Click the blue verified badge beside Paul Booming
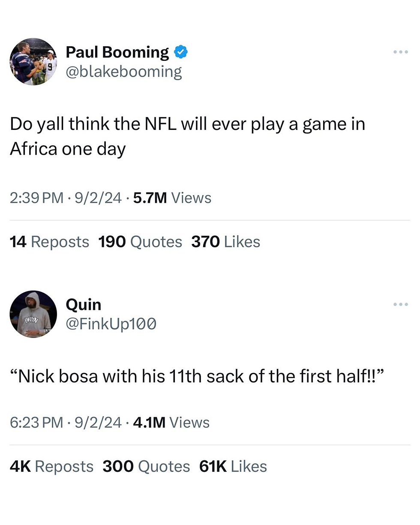Viewport: 420px width, 525px height. coord(181,52)
